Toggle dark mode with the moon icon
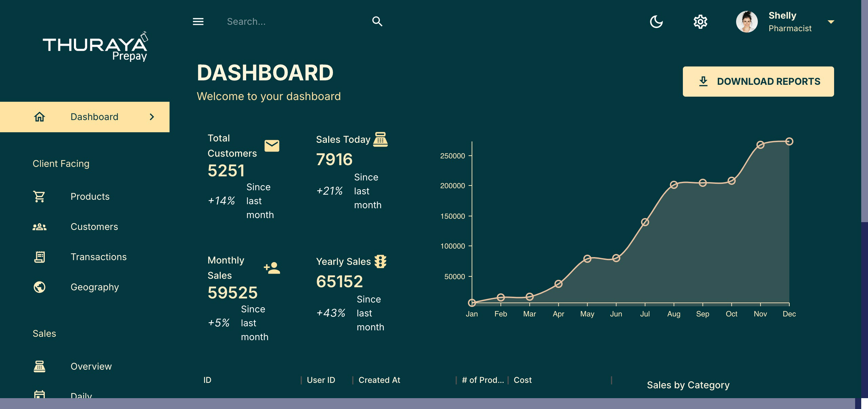This screenshot has width=868, height=409. tap(656, 21)
